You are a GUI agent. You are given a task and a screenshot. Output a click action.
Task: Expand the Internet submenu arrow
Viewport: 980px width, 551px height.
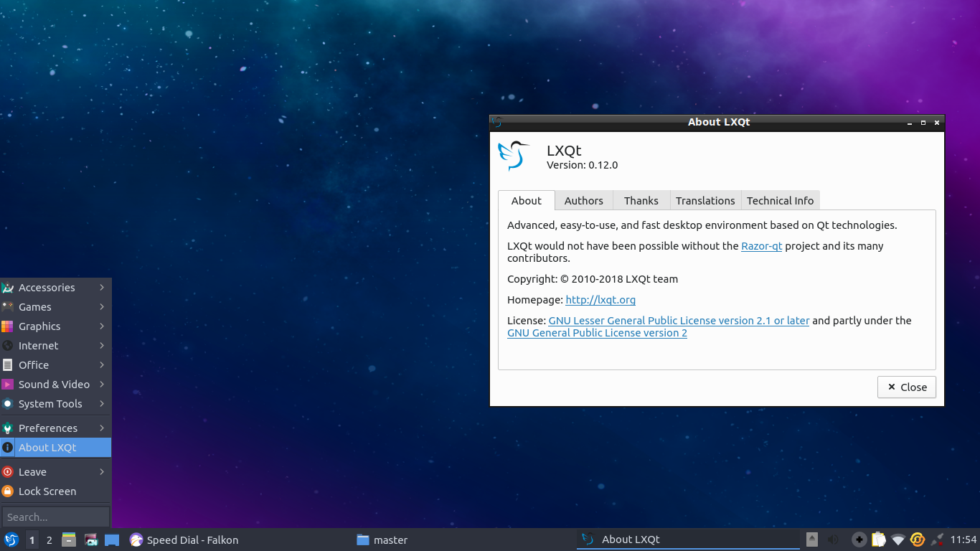coord(102,346)
